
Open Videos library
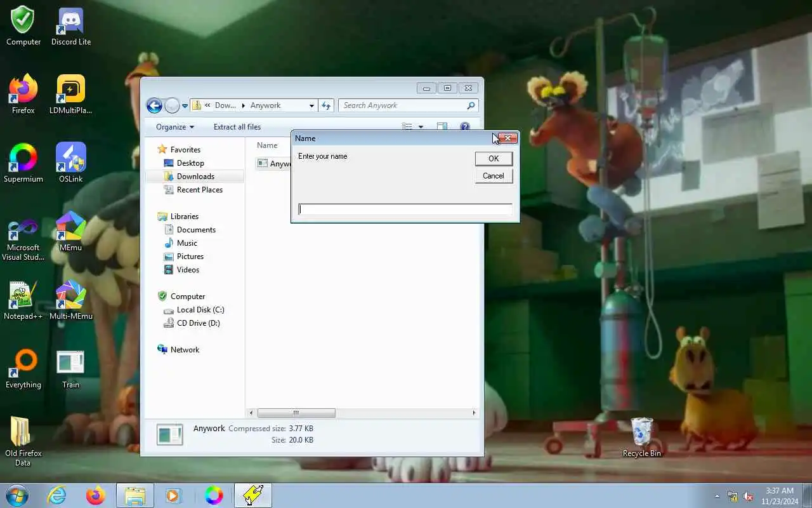click(188, 270)
